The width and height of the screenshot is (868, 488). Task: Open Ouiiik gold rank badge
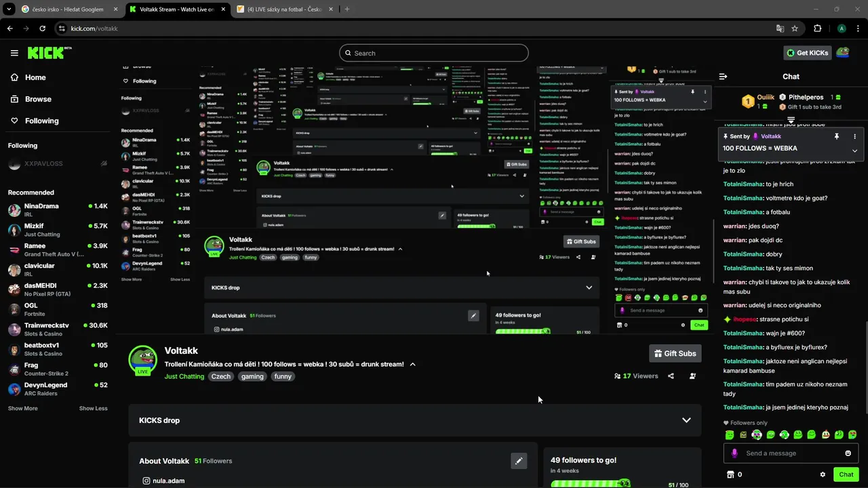click(748, 102)
